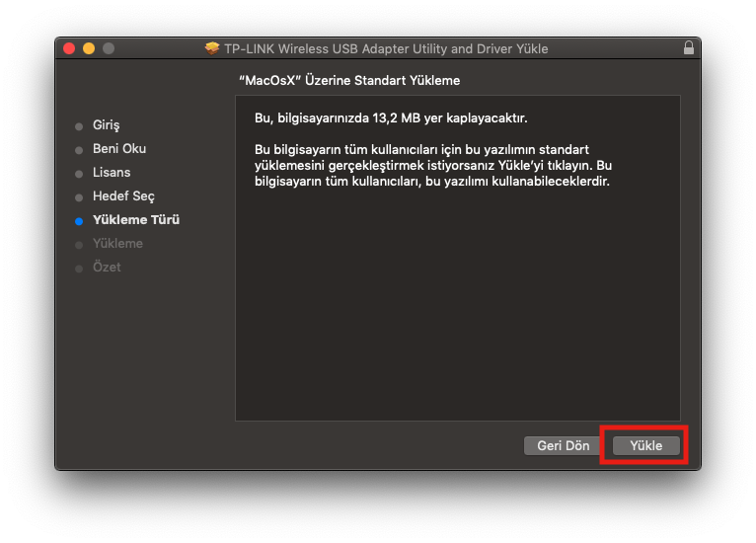Click the package icon beside window title
Screen dimensions: 756x543
pos(212,48)
